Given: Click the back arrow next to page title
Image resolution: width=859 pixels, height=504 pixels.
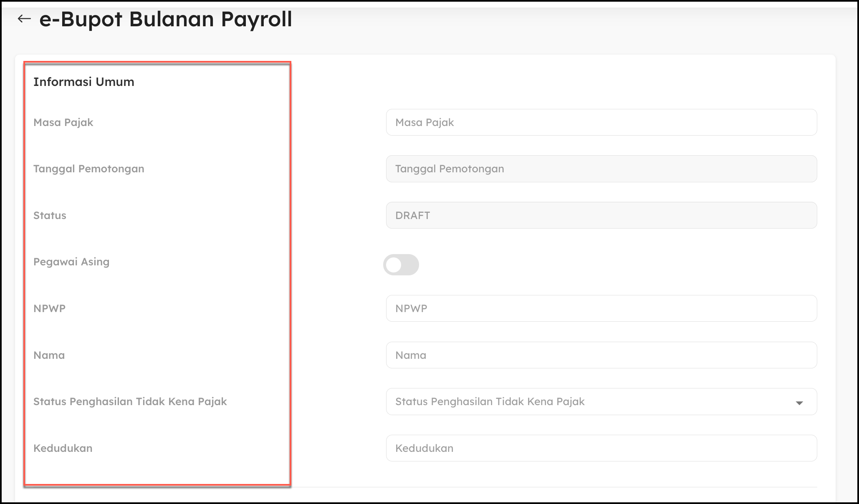Looking at the screenshot, I should (x=24, y=19).
